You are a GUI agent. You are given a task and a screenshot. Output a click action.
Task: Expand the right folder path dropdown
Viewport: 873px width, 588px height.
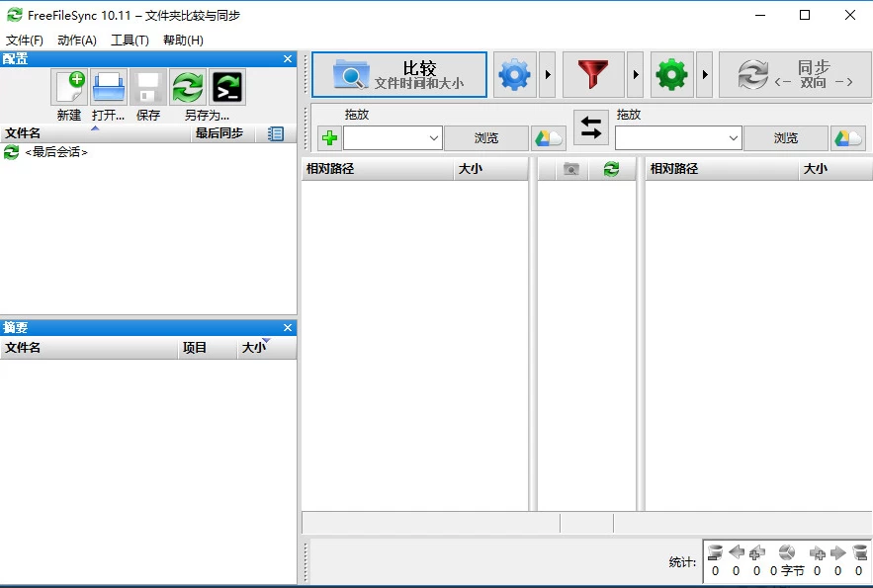pyautogui.click(x=734, y=138)
